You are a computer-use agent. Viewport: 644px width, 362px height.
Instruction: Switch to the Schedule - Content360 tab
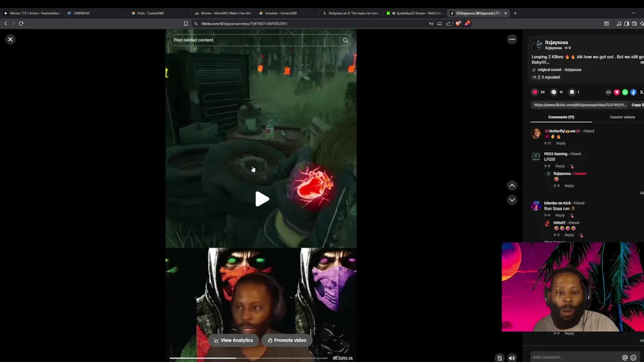tap(287, 13)
